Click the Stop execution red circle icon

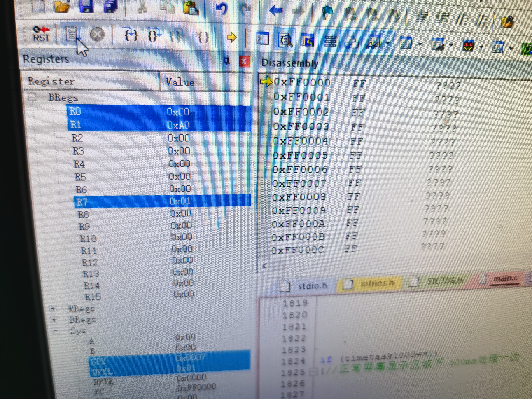click(97, 34)
